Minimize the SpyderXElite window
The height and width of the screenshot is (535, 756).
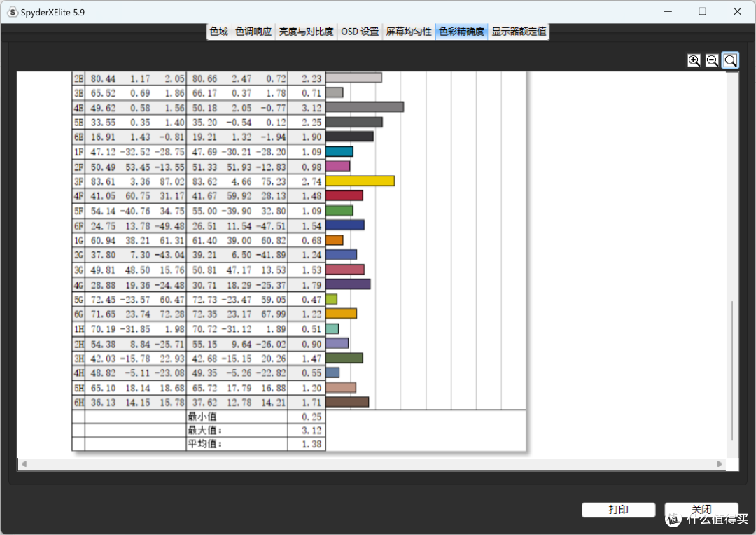point(668,12)
